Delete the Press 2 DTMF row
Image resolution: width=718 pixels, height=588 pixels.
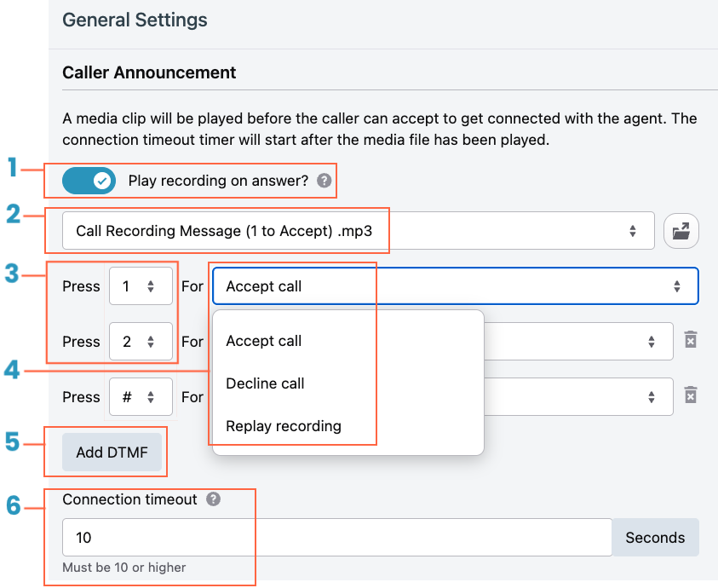click(x=691, y=340)
